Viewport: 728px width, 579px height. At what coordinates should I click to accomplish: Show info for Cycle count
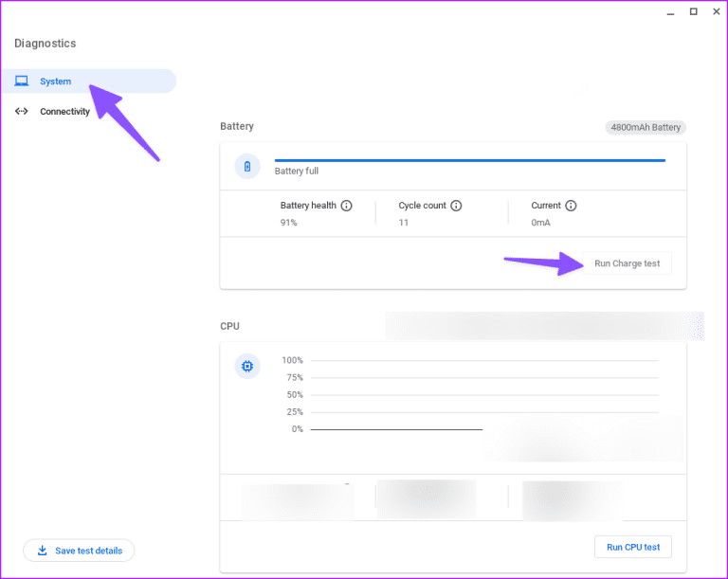456,206
